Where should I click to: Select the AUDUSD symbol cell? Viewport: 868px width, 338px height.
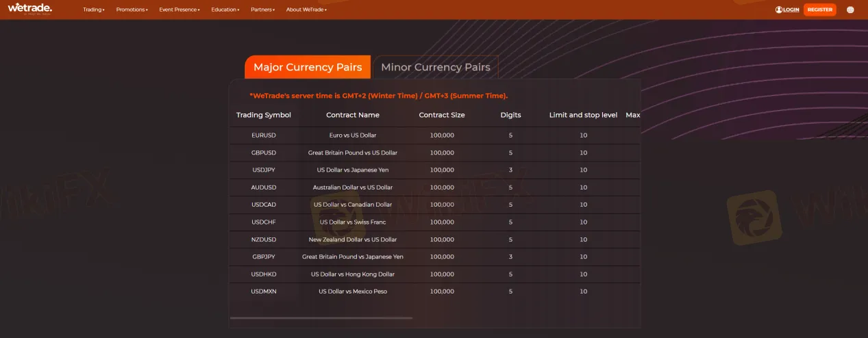[264, 187]
